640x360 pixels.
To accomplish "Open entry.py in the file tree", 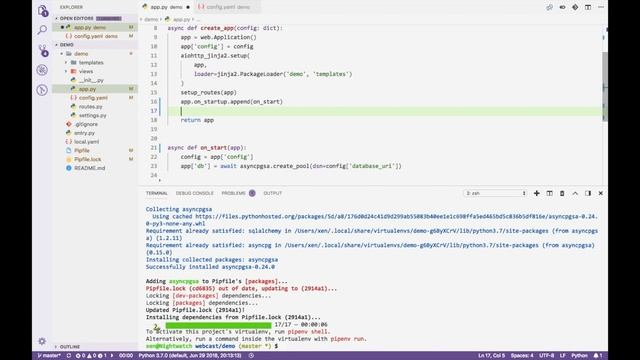I will [x=84, y=133].
